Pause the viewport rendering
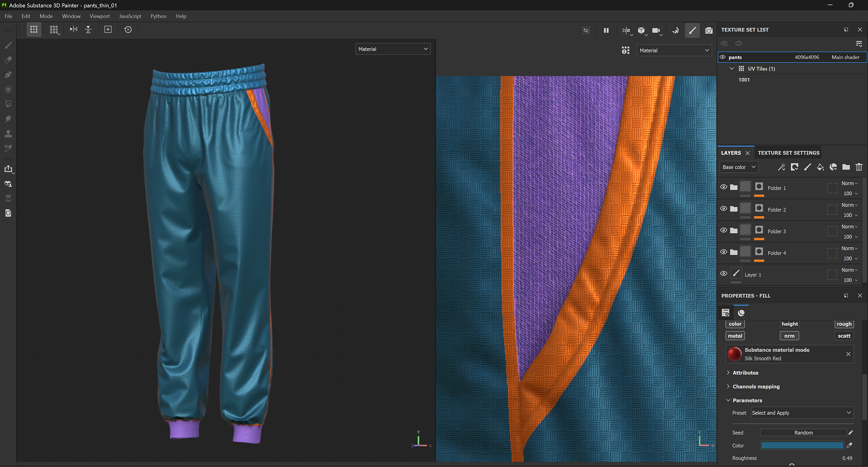The width and height of the screenshot is (868, 467). (606, 30)
